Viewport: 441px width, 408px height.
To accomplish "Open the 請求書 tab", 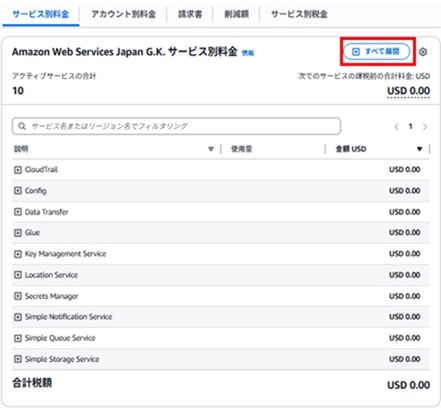I will [x=190, y=14].
